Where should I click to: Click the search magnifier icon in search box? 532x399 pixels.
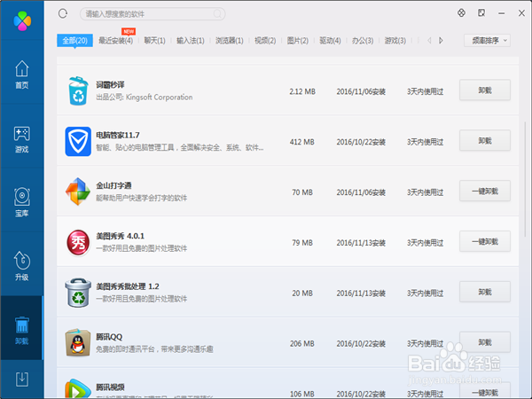tap(217, 14)
